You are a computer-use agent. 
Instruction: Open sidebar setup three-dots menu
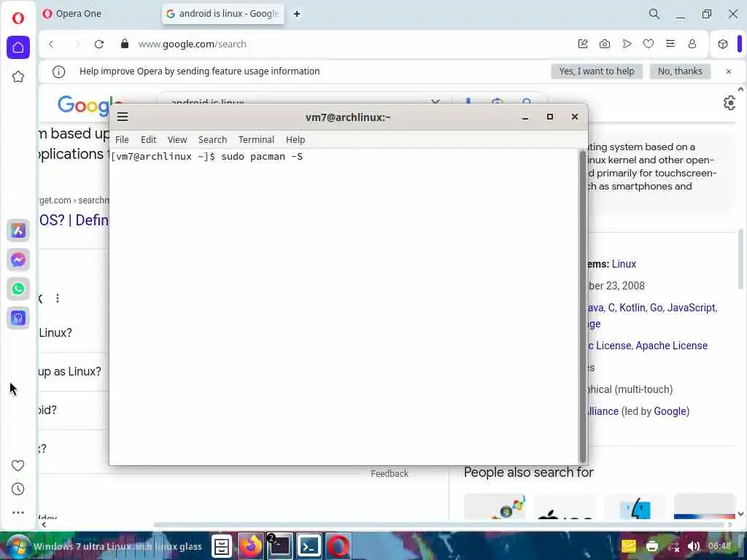pos(18,513)
